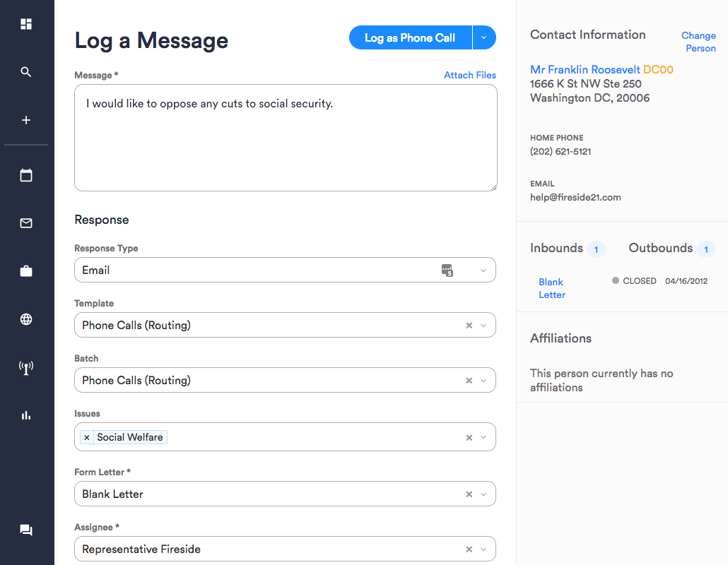This screenshot has width=728, height=565.
Task: Expand the Response Type dropdown
Action: tap(483, 270)
